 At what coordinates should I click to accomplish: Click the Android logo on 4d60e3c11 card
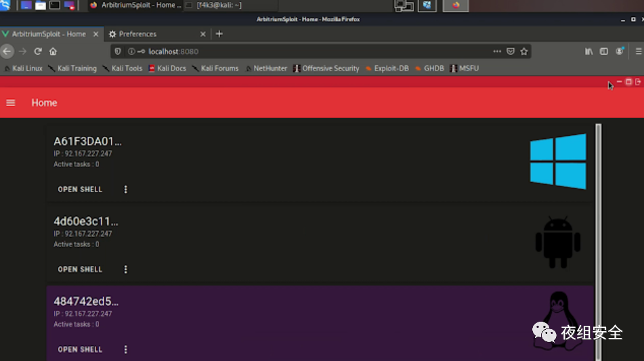[x=558, y=242]
